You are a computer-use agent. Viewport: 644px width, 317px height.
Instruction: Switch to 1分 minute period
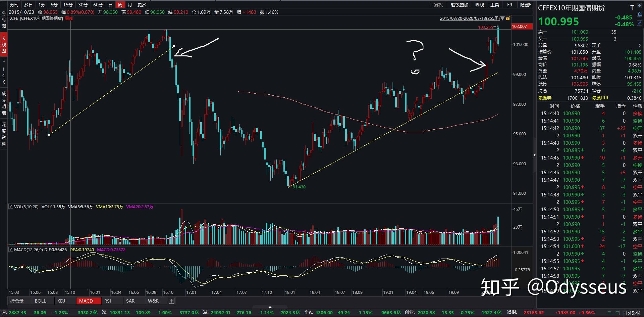[x=42, y=5]
